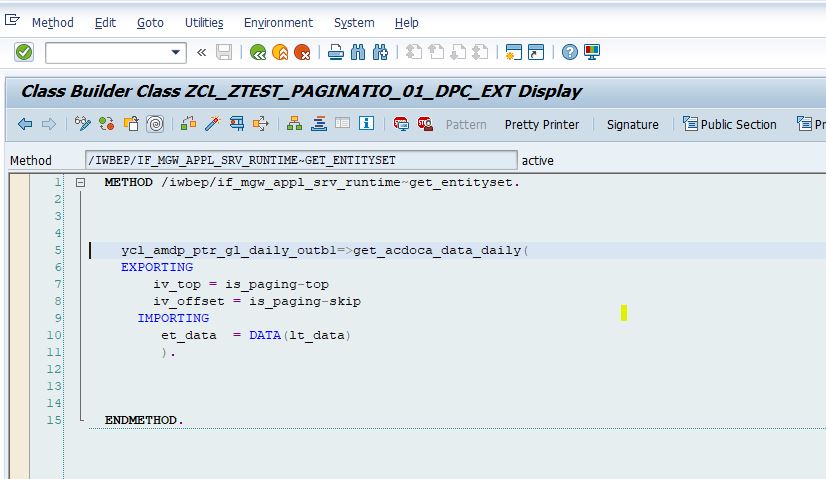Viewport: 826px width, 479px height.
Task: Click the Find Next binoculars icon
Action: 380,52
